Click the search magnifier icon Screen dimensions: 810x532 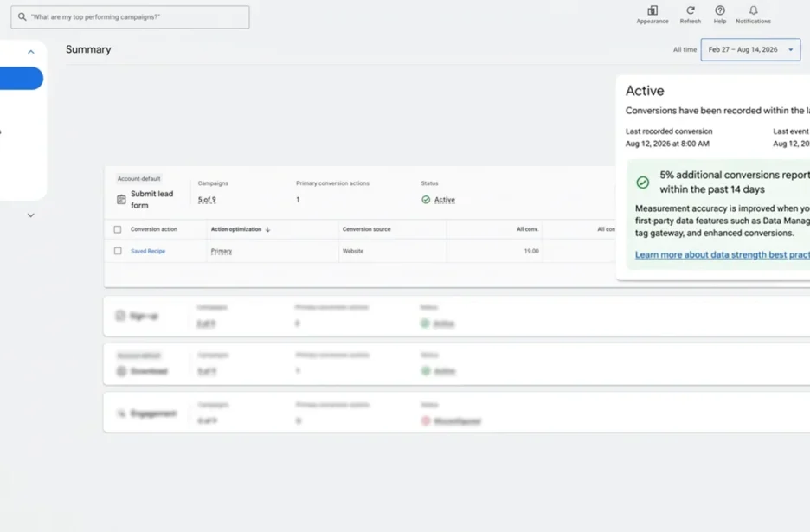pyautogui.click(x=22, y=17)
